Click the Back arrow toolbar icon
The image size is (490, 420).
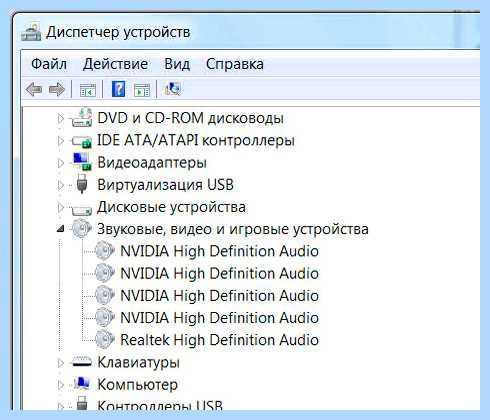click(34, 89)
